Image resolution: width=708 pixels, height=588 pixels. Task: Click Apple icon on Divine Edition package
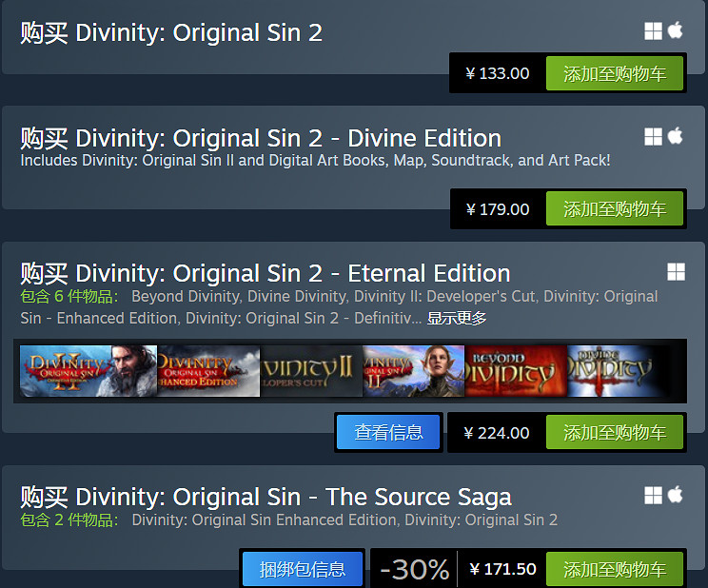(676, 137)
